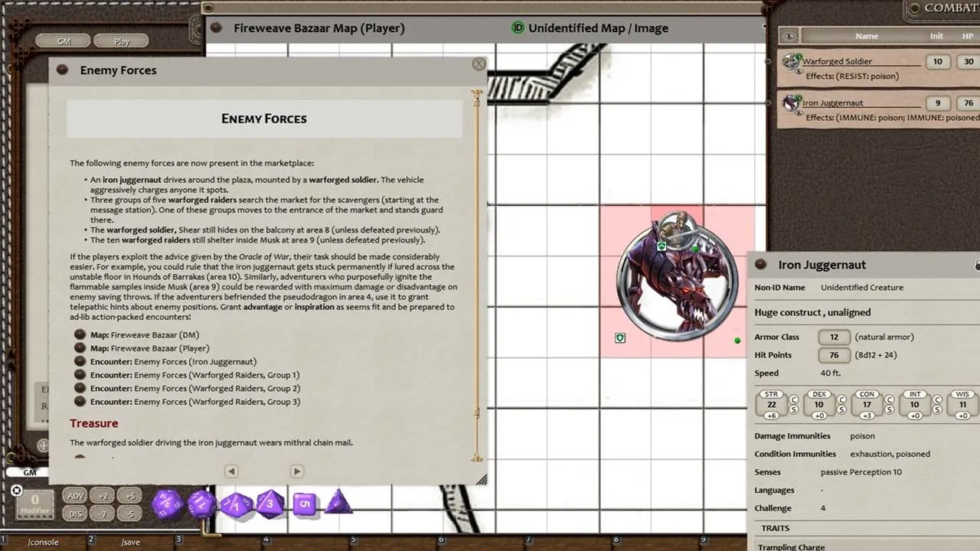
Task: Edit Iron Juggernaut initiative value 9
Action: coord(937,103)
